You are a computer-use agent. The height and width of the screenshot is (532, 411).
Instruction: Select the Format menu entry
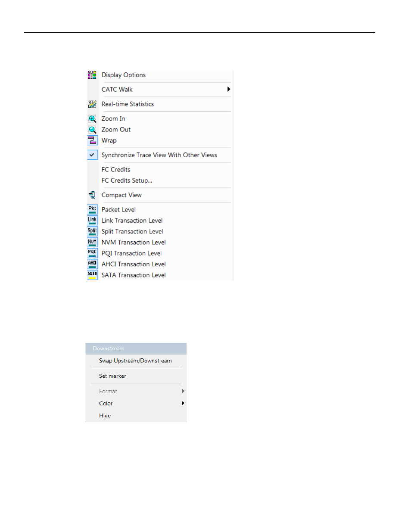click(108, 392)
